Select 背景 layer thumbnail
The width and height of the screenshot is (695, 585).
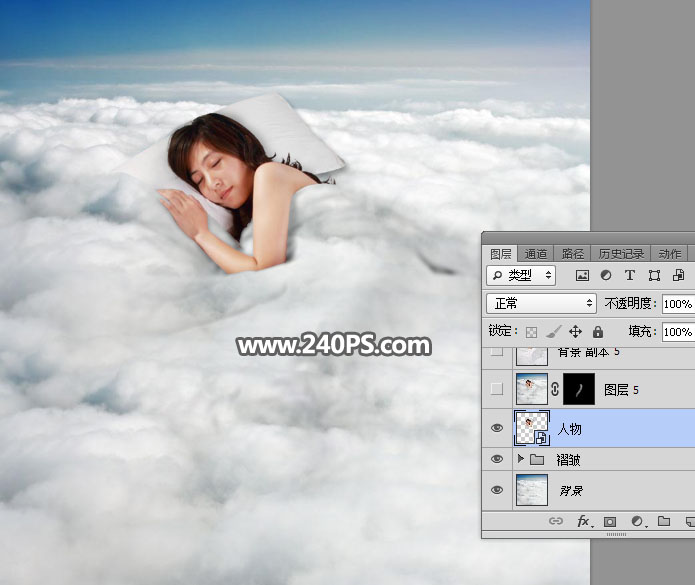[532, 490]
